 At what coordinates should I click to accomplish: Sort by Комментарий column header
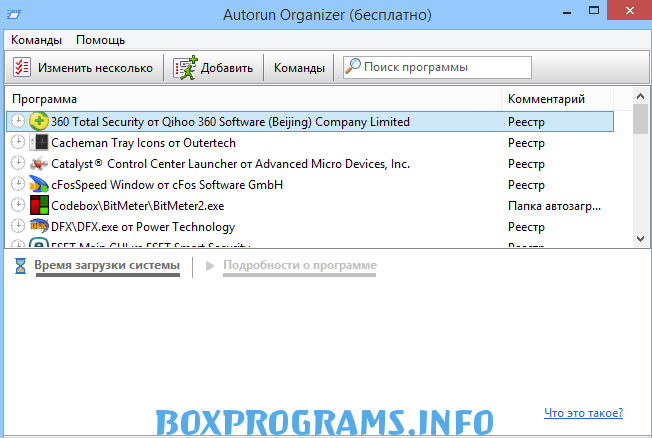[x=546, y=99]
